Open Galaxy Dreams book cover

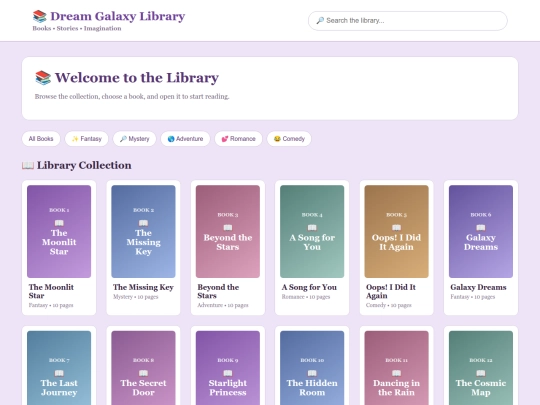(x=481, y=231)
